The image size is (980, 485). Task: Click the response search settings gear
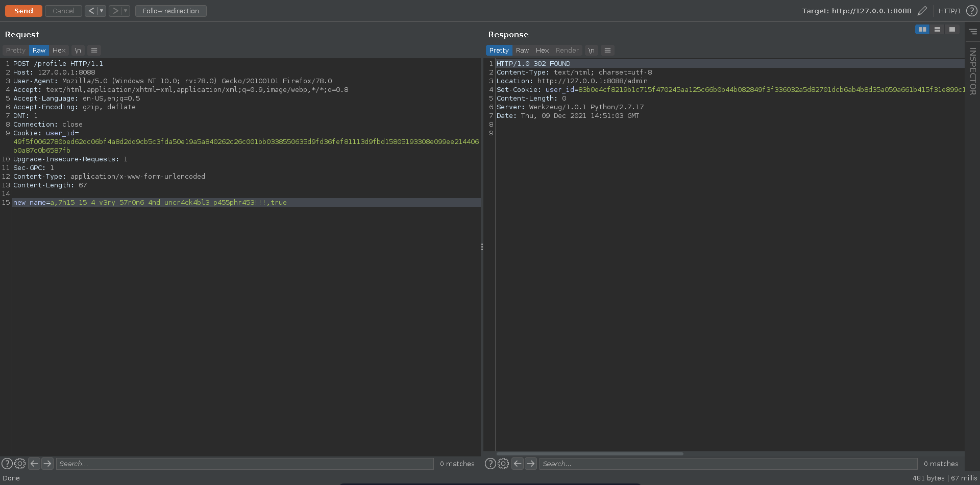pos(503,464)
